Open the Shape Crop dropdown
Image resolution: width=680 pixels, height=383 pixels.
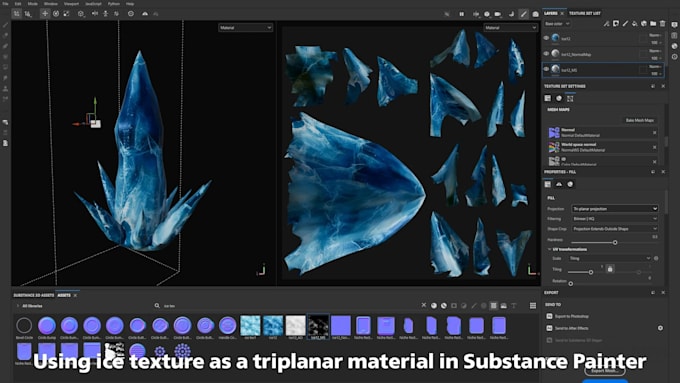615,229
